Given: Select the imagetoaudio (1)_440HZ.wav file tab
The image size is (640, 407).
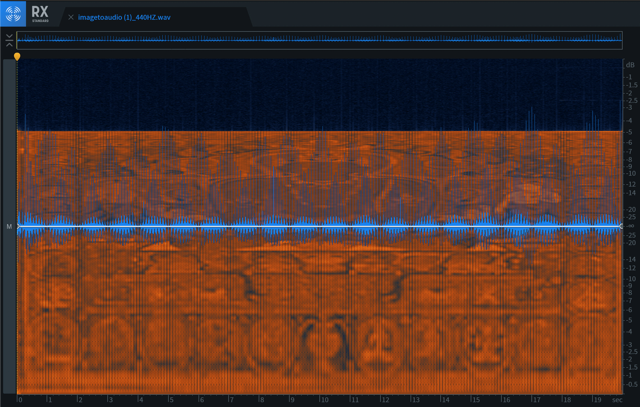Looking at the screenshot, I should (x=126, y=18).
